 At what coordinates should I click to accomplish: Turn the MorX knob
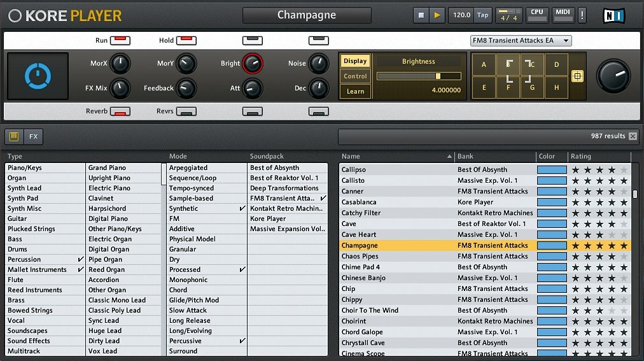pyautogui.click(x=120, y=63)
